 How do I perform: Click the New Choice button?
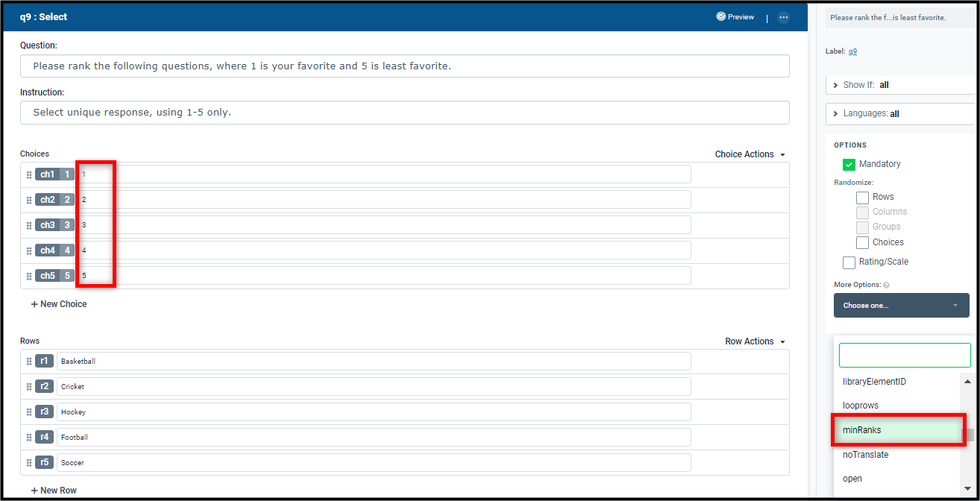[59, 304]
